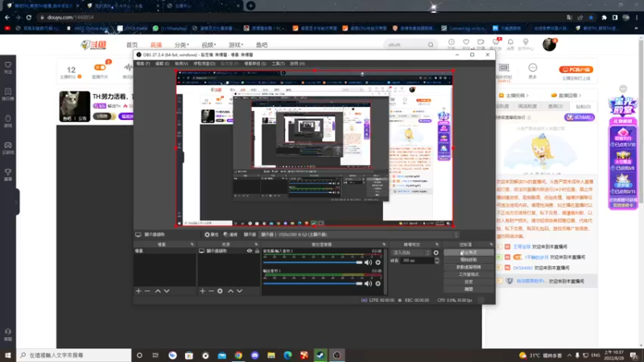The height and width of the screenshot is (362, 644).
Task: Open the View (V) menu in OBS
Action: [x=182, y=64]
